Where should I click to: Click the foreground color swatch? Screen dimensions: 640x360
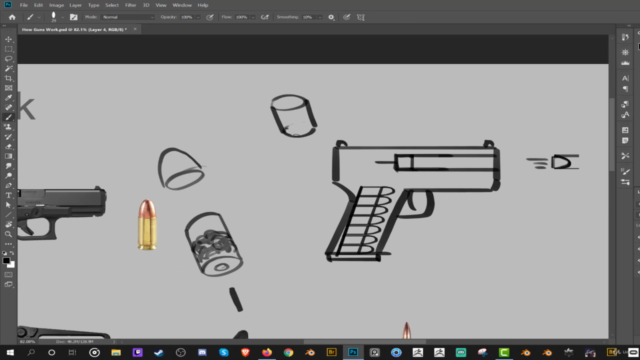[6, 260]
